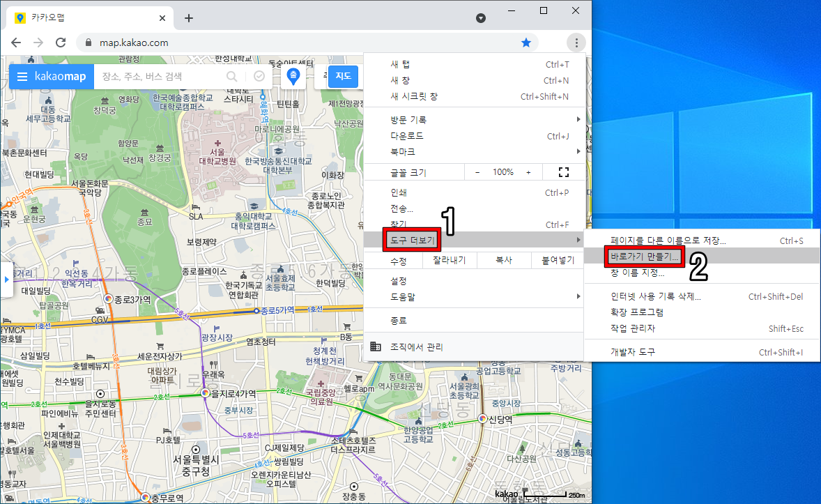Select 종료 menu item

click(x=474, y=320)
